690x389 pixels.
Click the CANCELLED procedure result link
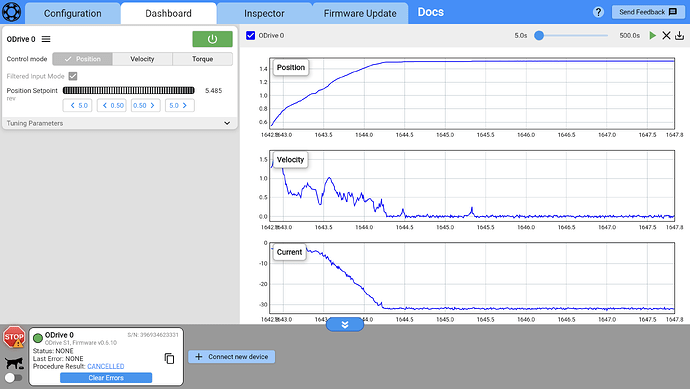(106, 367)
